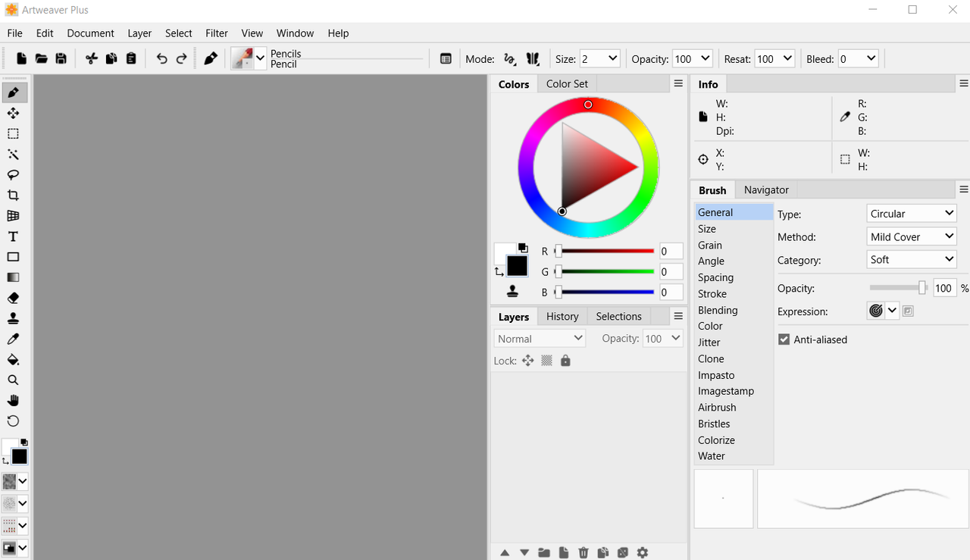Select the Eraser tool
Image resolution: width=970 pixels, height=560 pixels.
point(14,298)
